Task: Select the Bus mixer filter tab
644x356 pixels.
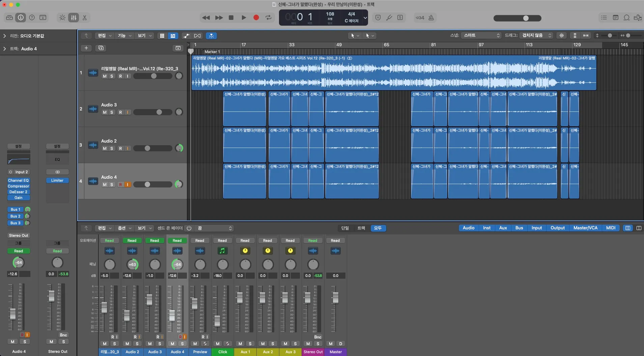Action: (519, 228)
